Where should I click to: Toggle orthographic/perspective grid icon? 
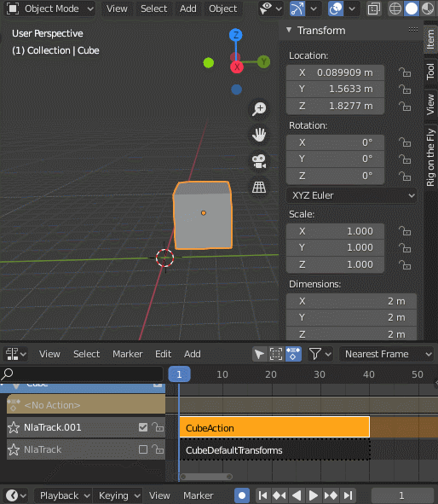259,187
